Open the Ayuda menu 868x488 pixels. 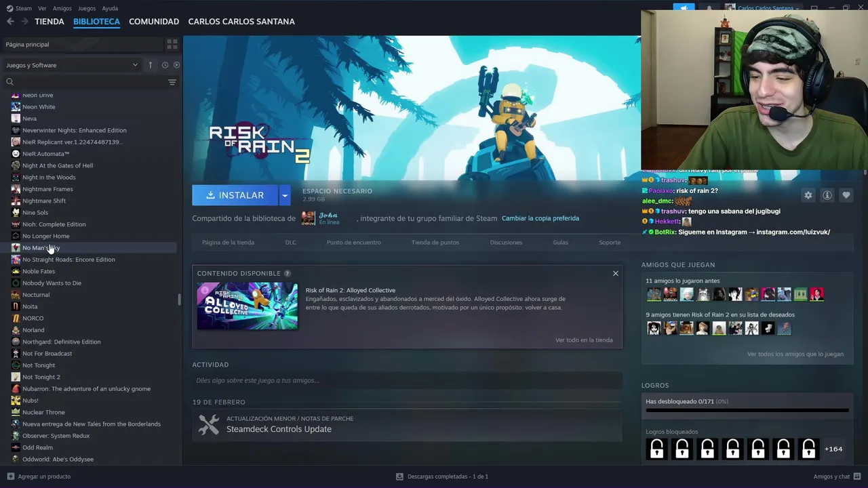(110, 8)
